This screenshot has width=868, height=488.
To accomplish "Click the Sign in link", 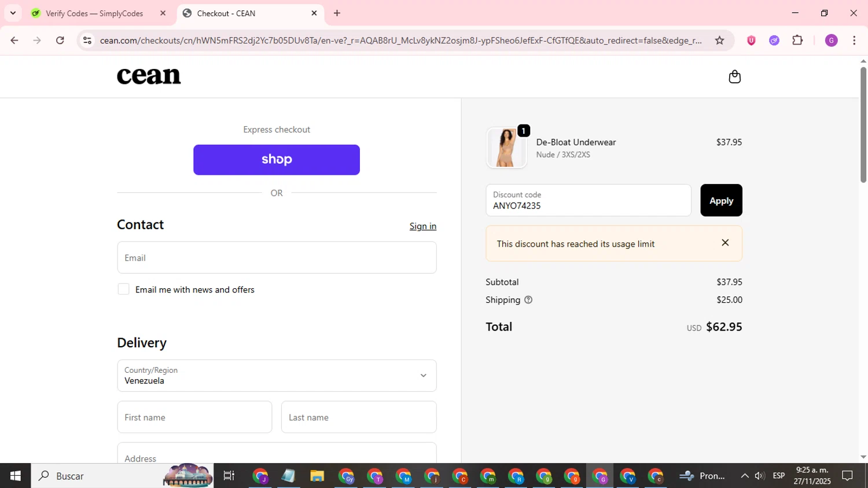I will [x=423, y=226].
